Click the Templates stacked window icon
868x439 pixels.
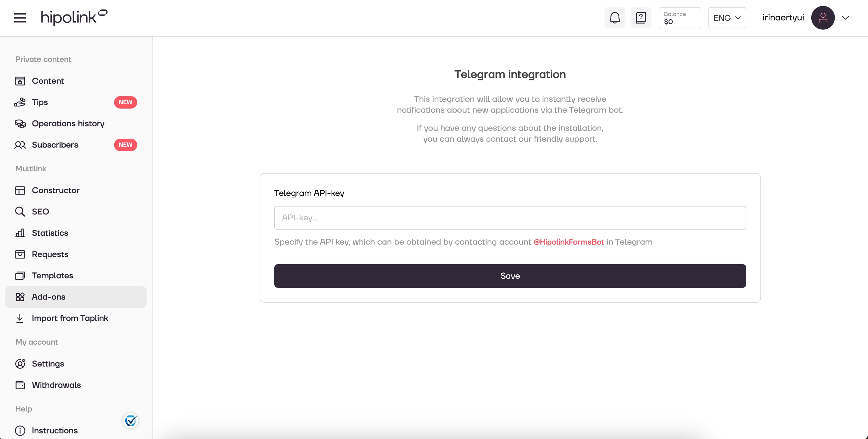click(x=20, y=275)
